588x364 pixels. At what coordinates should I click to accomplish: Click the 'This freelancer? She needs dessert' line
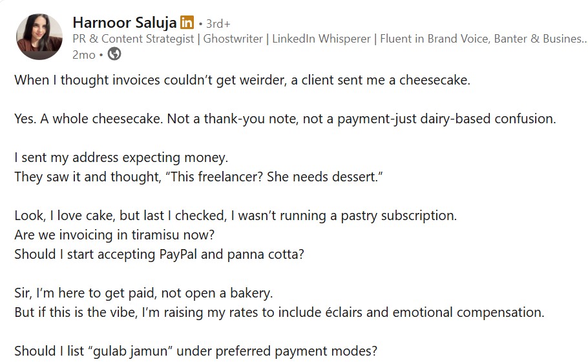[x=198, y=177]
